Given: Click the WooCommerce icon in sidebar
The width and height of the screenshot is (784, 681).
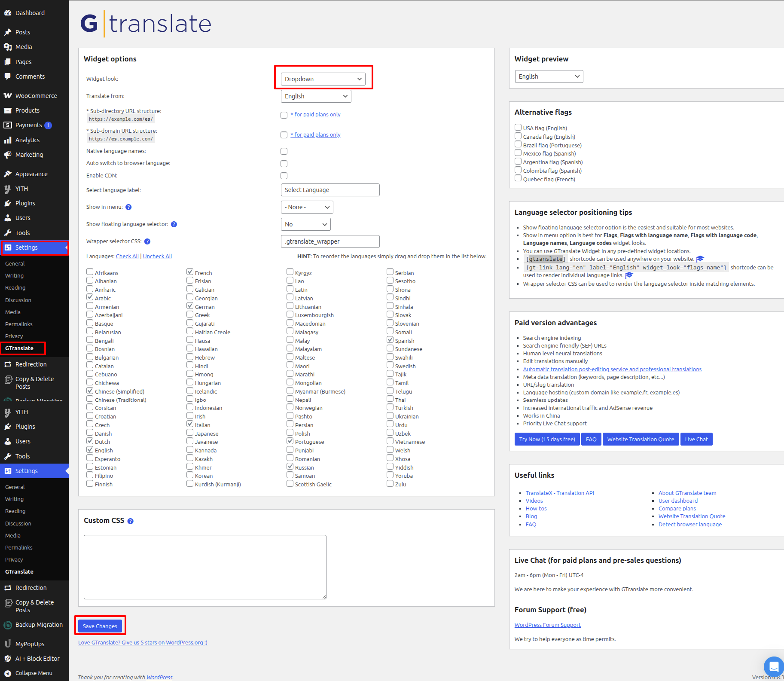Looking at the screenshot, I should pos(8,96).
